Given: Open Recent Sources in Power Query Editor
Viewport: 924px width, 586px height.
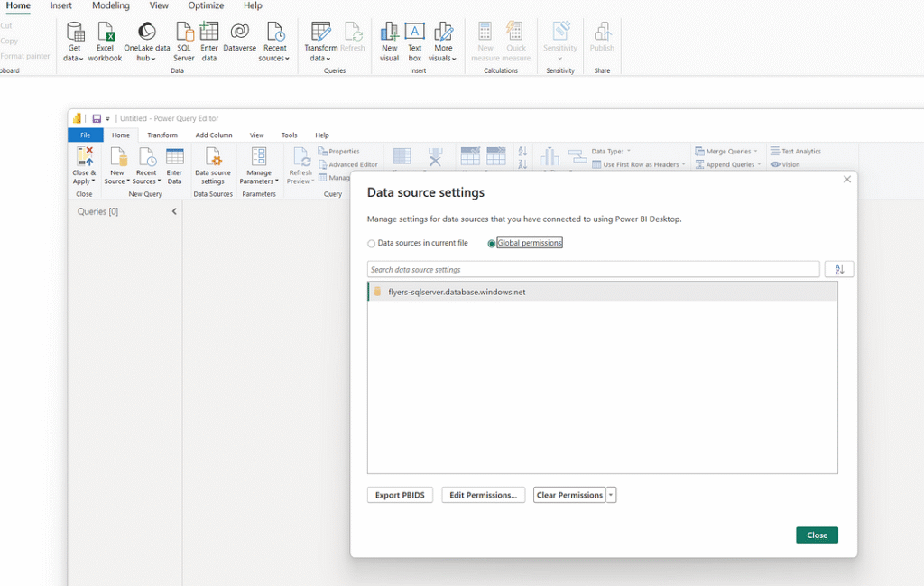Looking at the screenshot, I should tap(146, 165).
